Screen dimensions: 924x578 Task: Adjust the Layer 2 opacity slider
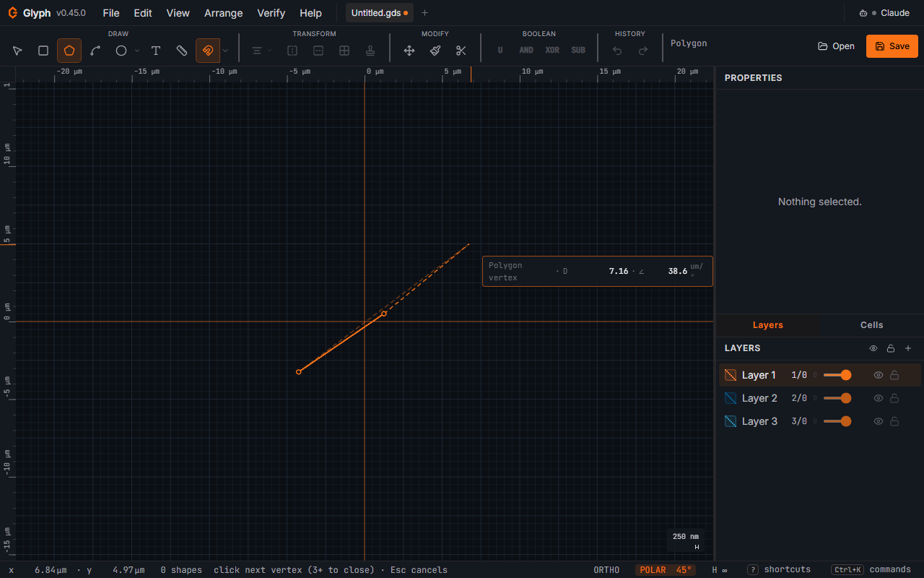837,398
